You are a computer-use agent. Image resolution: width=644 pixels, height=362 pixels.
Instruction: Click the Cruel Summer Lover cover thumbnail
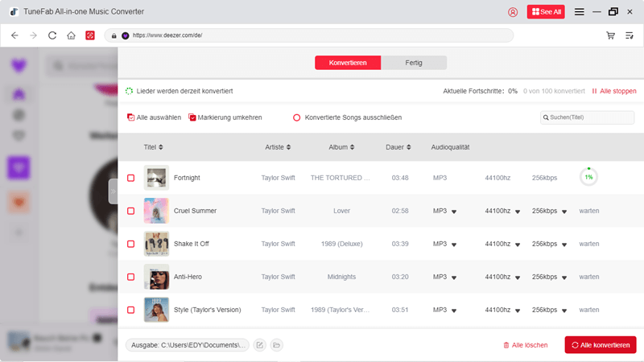(156, 211)
